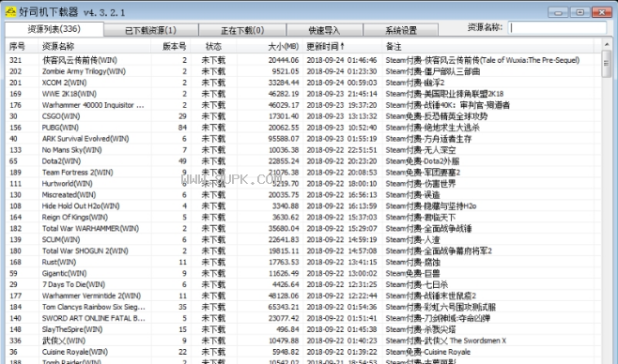Image resolution: width=618 pixels, height=364 pixels.
Task: Open the 系统设置 tab
Action: [x=400, y=30]
